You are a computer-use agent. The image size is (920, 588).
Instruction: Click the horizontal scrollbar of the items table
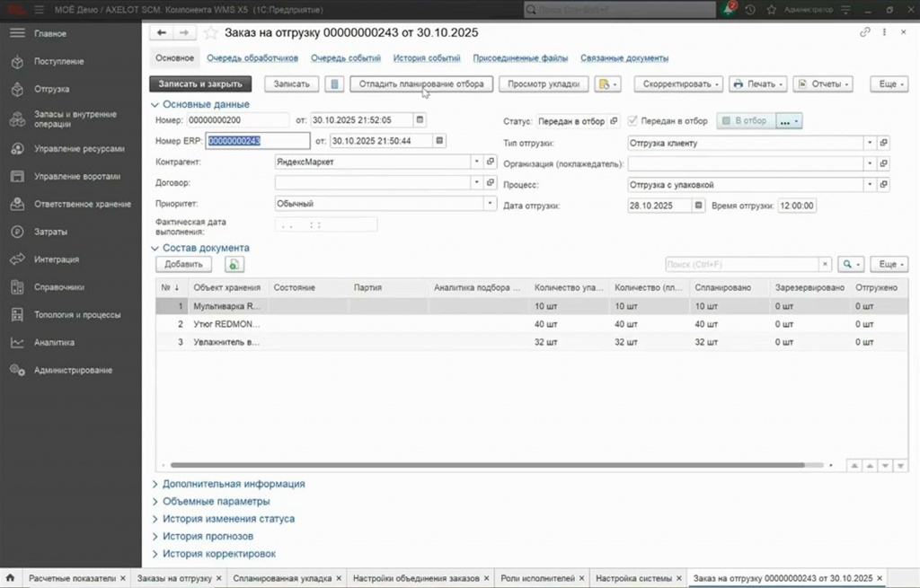487,465
